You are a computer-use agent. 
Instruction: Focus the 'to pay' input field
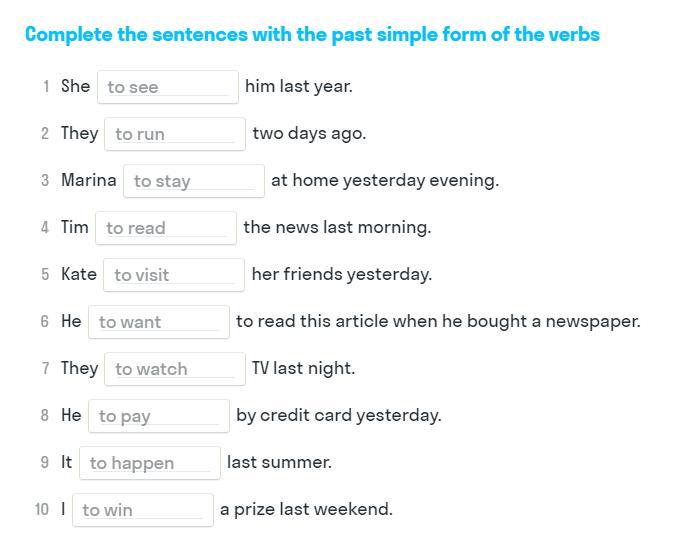tap(158, 416)
